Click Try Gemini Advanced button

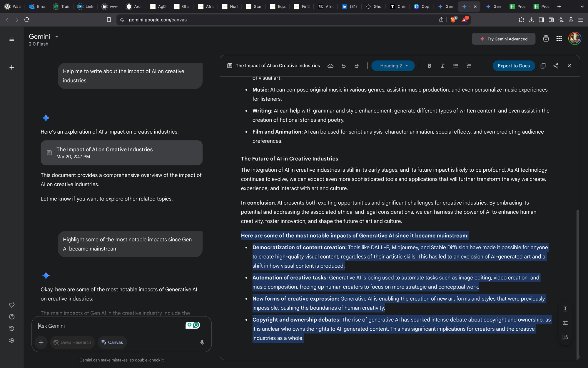pyautogui.click(x=503, y=39)
